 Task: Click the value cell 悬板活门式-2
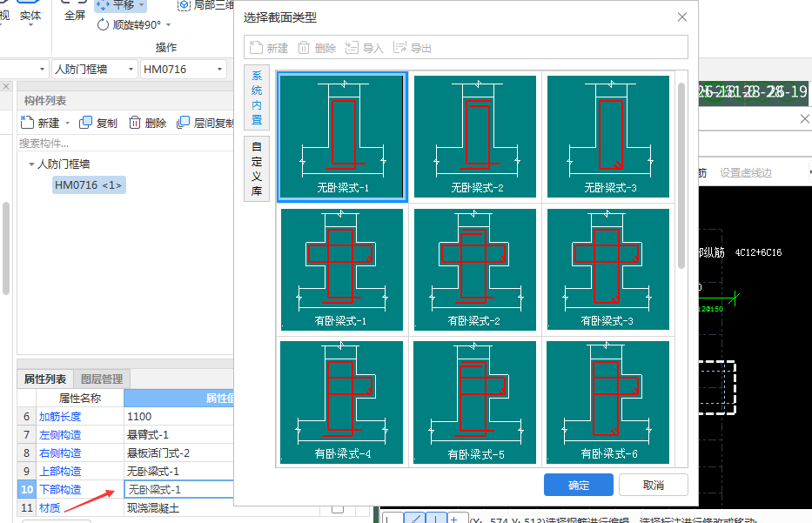(178, 453)
